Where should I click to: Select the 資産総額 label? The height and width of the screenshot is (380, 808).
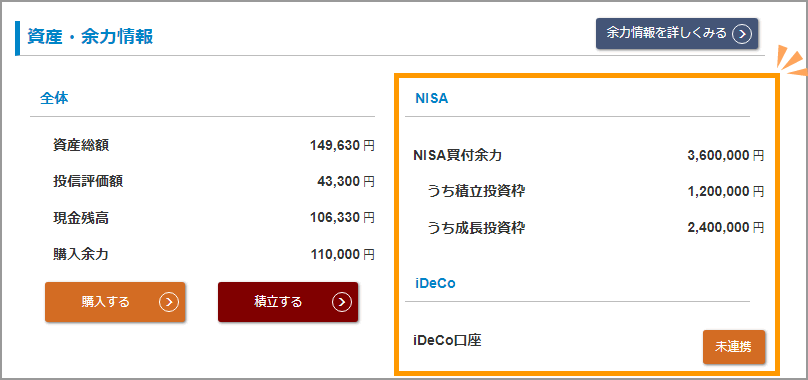click(81, 145)
